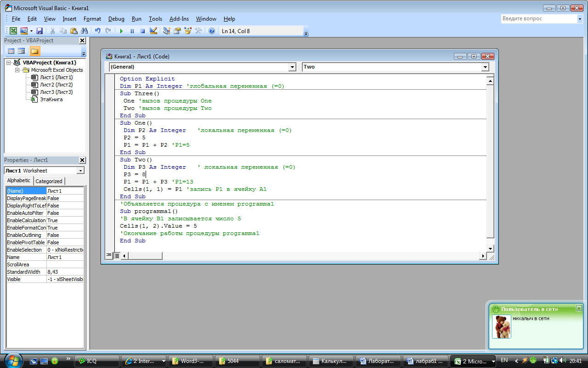588x368 pixels.
Task: Switch to the Categorized properties tab
Action: (x=49, y=181)
